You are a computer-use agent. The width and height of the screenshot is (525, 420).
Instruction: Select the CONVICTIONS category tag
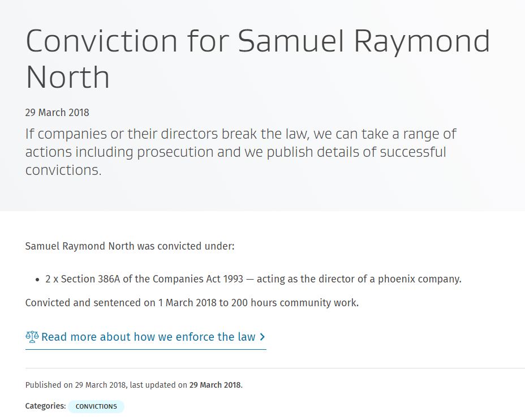coord(96,406)
